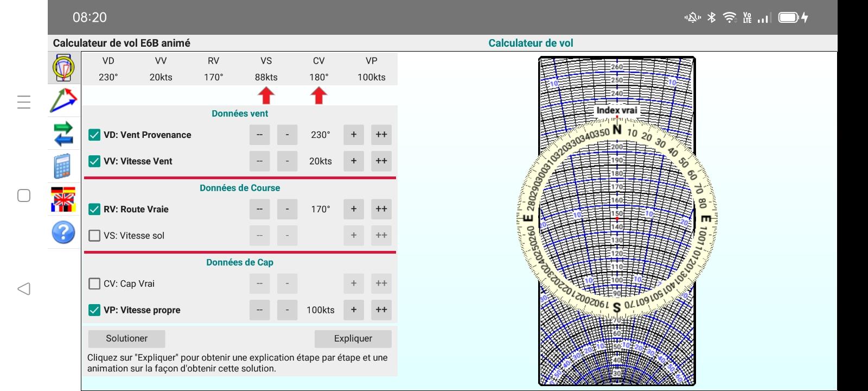Increase Vitesse Vent with ++ button

point(381,161)
